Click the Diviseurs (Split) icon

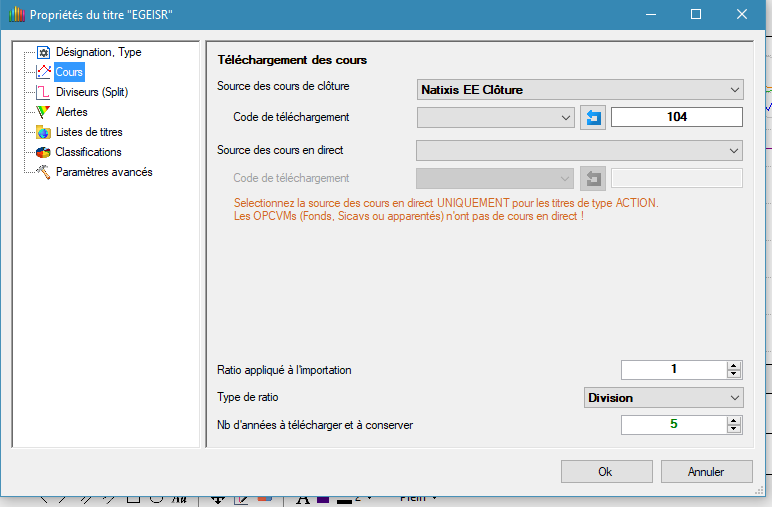43,92
